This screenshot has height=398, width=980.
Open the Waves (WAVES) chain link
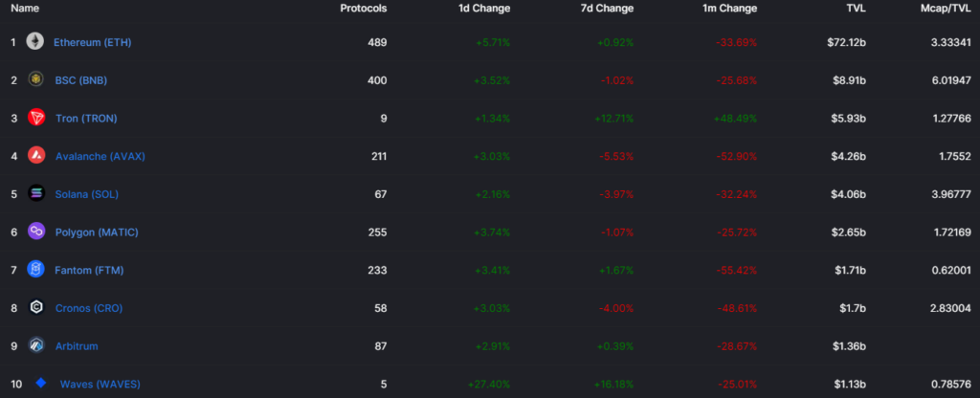pyautogui.click(x=100, y=384)
